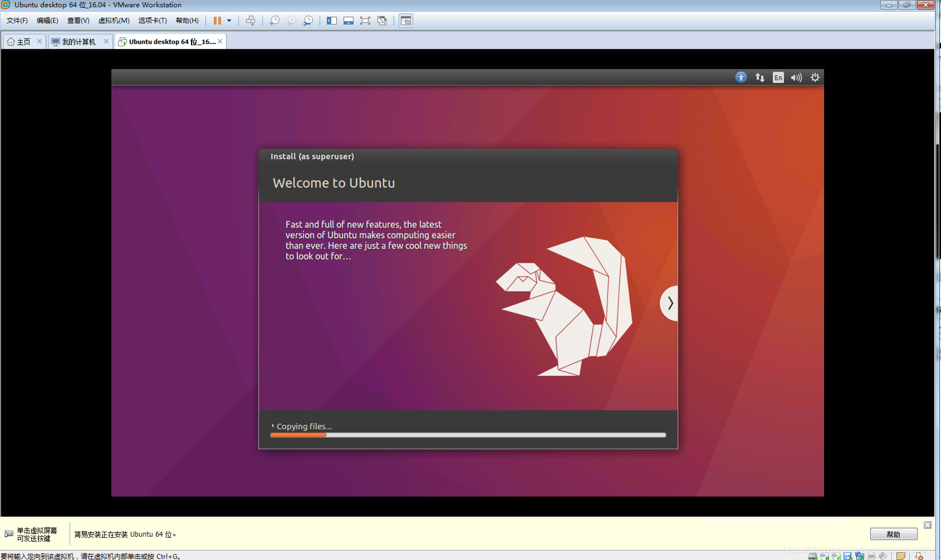941x560 pixels.
Task: Click the printer status bar icon
Action: [x=871, y=556]
